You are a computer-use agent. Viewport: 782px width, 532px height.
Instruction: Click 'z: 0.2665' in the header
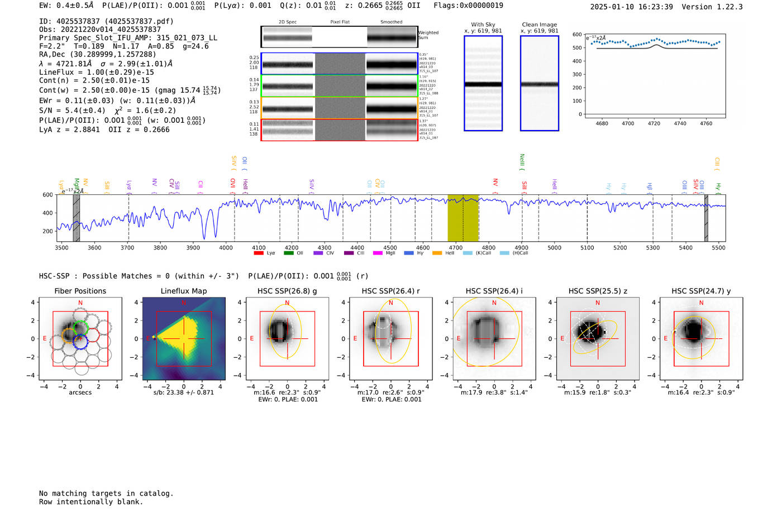(364, 6)
